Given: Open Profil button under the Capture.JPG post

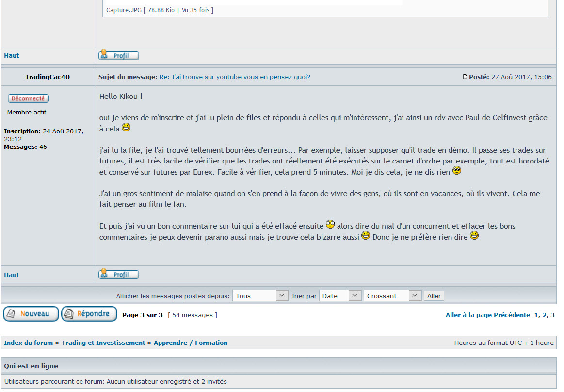Looking at the screenshot, I should click(x=119, y=55).
